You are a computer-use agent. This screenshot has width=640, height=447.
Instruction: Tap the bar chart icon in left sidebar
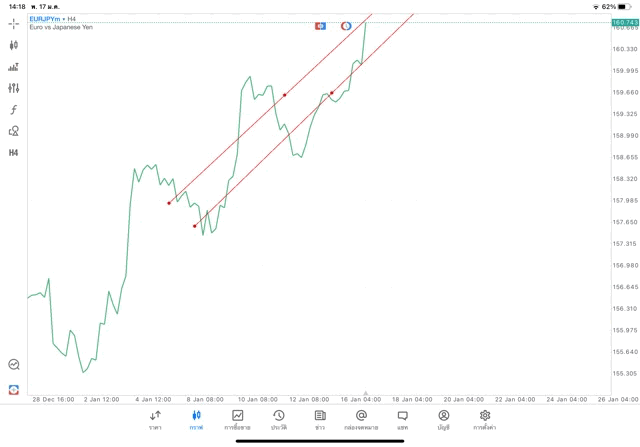pos(14,67)
